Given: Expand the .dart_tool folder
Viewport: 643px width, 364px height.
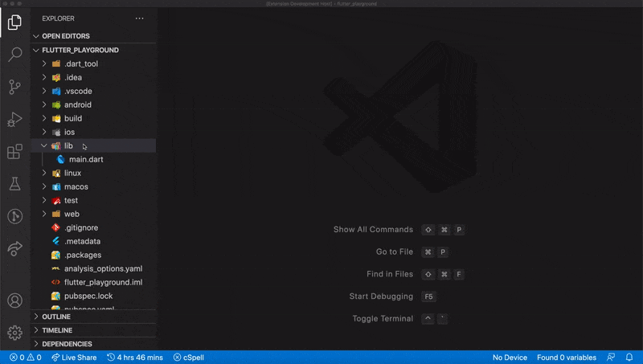Looking at the screenshot, I should click(x=93, y=63).
